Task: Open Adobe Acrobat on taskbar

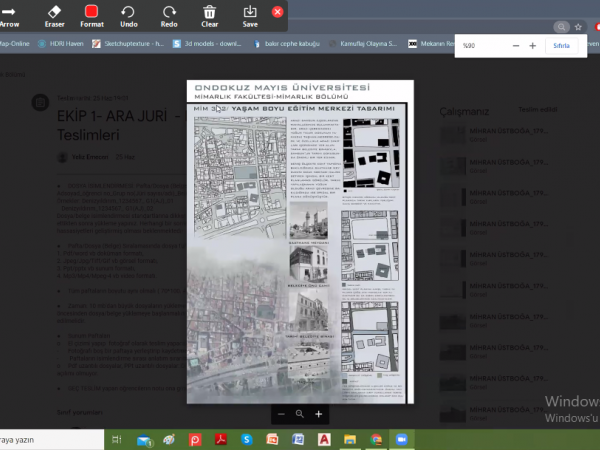Action: click(221, 440)
